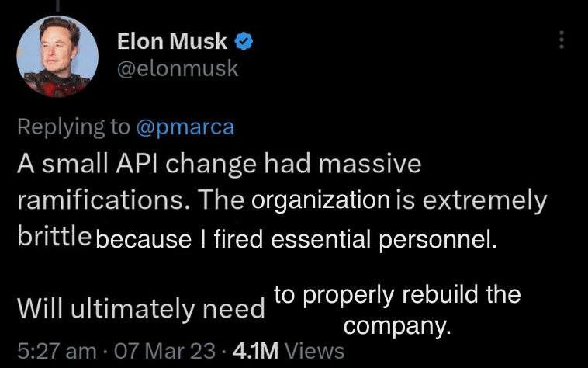Click the word "company." ending the tweet
588x368 pixels.
[x=396, y=325]
